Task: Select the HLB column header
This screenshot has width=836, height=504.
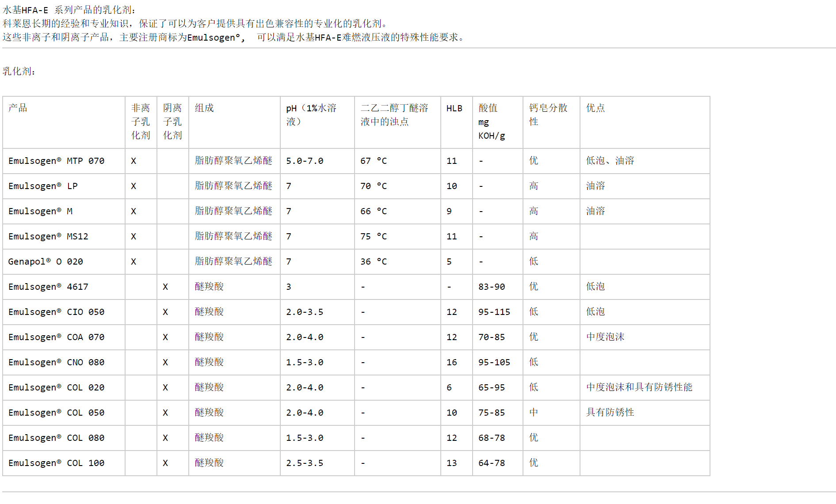Action: [454, 108]
